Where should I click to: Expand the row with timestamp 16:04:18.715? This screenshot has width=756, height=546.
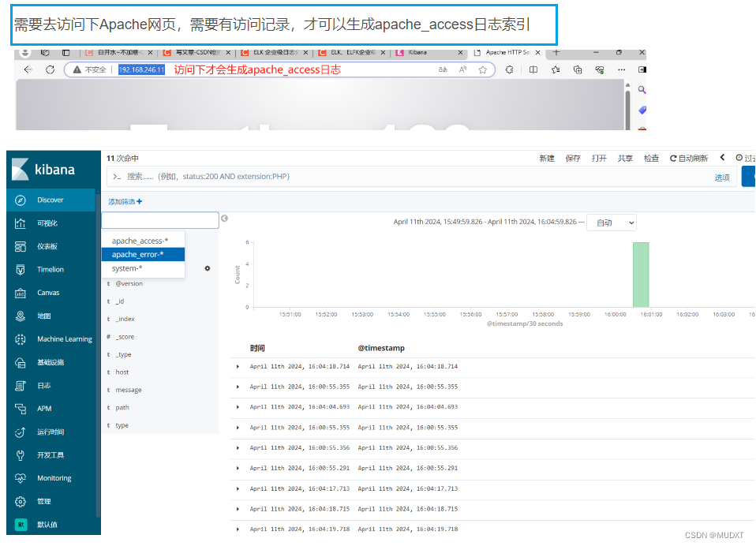(238, 510)
